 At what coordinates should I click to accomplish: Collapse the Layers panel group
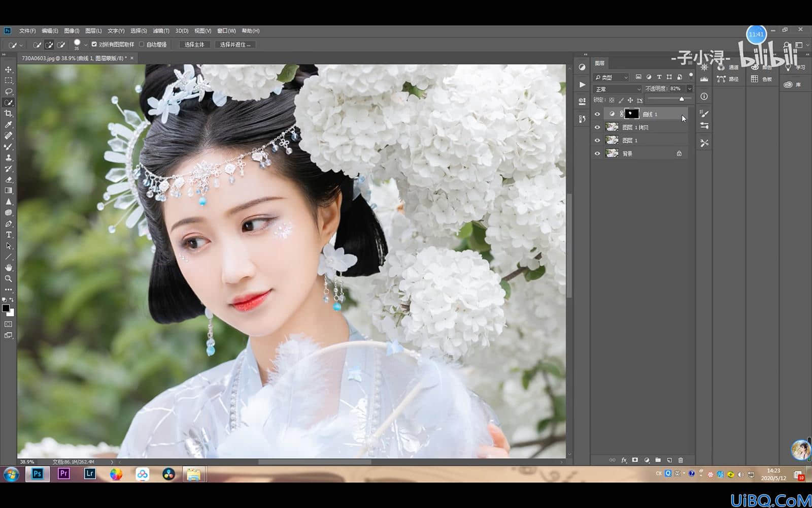point(690,54)
